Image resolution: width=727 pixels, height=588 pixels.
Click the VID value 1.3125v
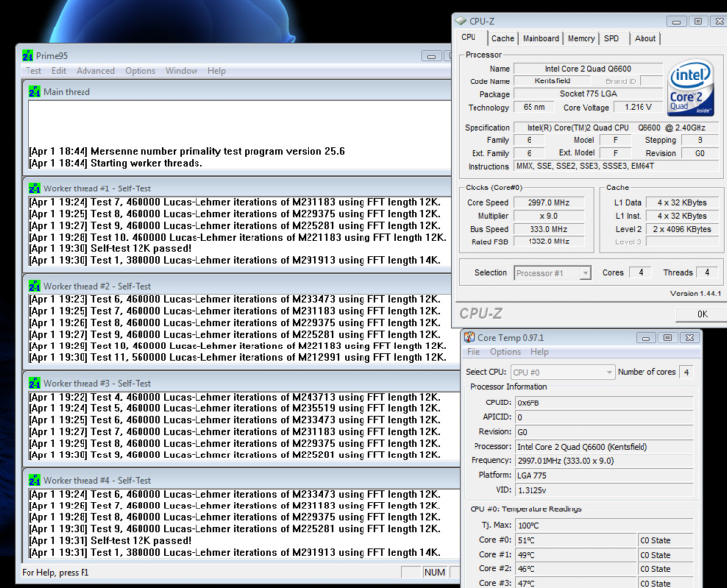click(x=604, y=490)
